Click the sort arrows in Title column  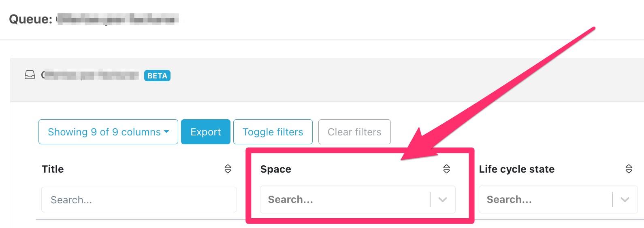click(x=228, y=169)
